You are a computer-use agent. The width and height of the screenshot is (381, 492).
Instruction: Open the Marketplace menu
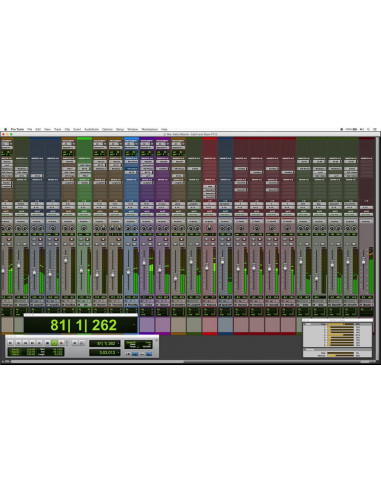(150, 129)
